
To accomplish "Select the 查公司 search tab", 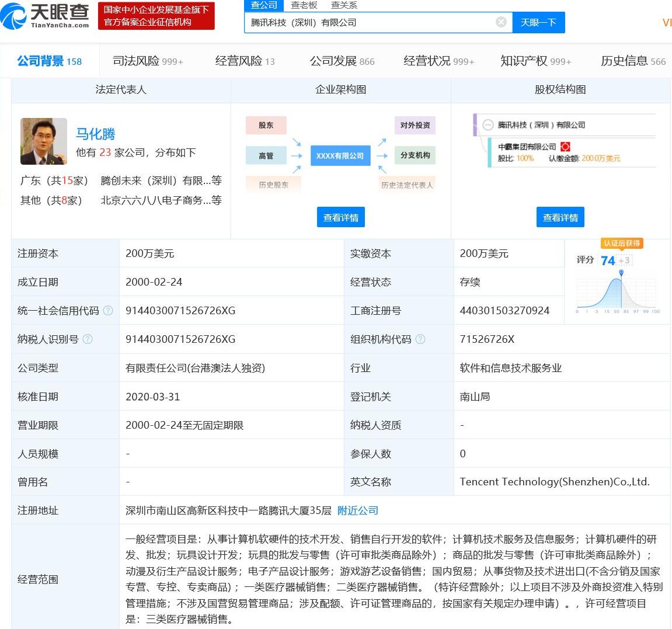I will pos(263,5).
